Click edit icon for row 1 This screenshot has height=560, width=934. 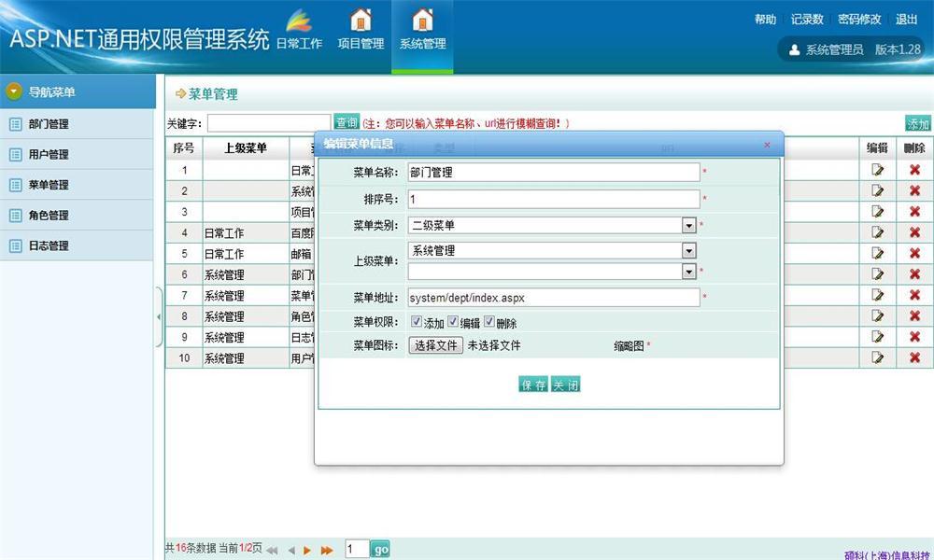tap(877, 170)
